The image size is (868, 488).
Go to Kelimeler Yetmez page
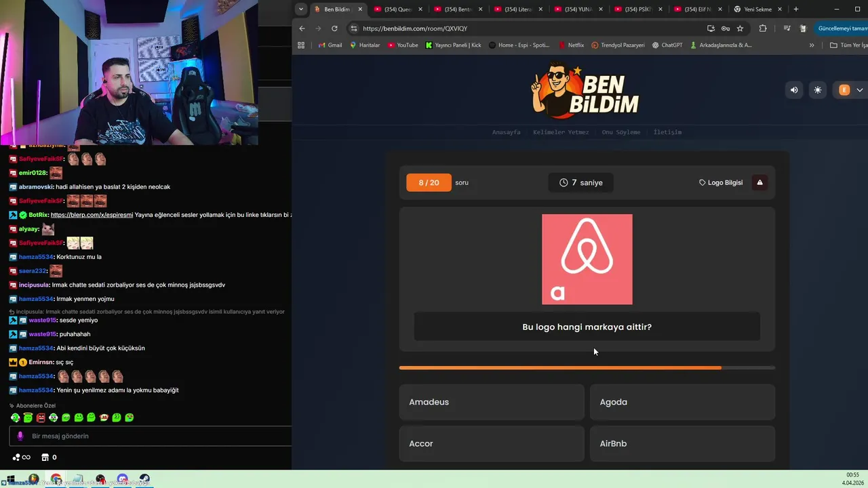click(561, 132)
